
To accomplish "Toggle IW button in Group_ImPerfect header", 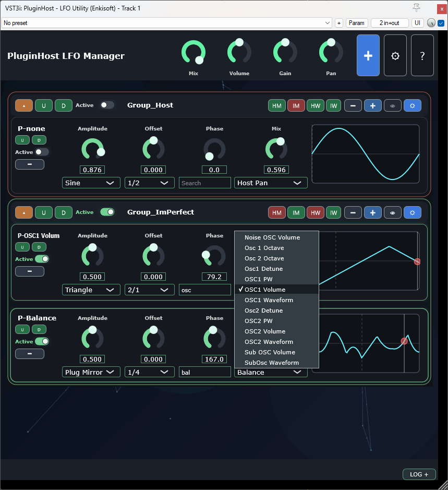I will tap(334, 212).
